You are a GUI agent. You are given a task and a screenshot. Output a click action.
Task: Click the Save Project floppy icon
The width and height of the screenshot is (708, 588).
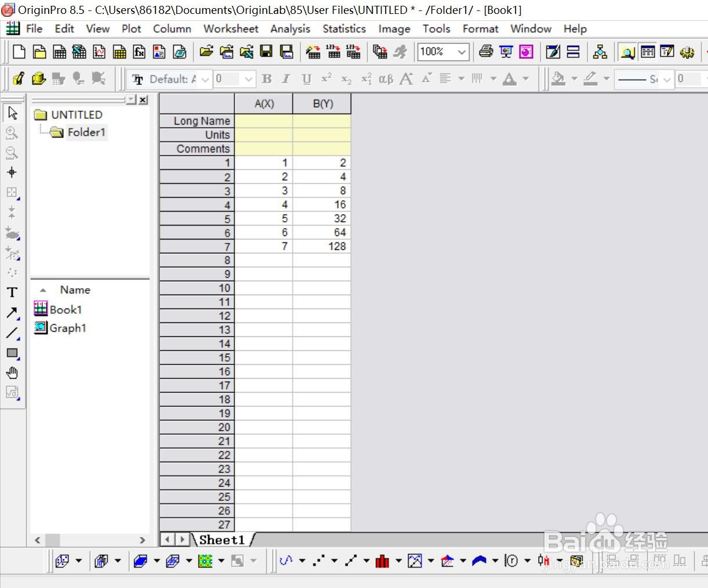(266, 52)
